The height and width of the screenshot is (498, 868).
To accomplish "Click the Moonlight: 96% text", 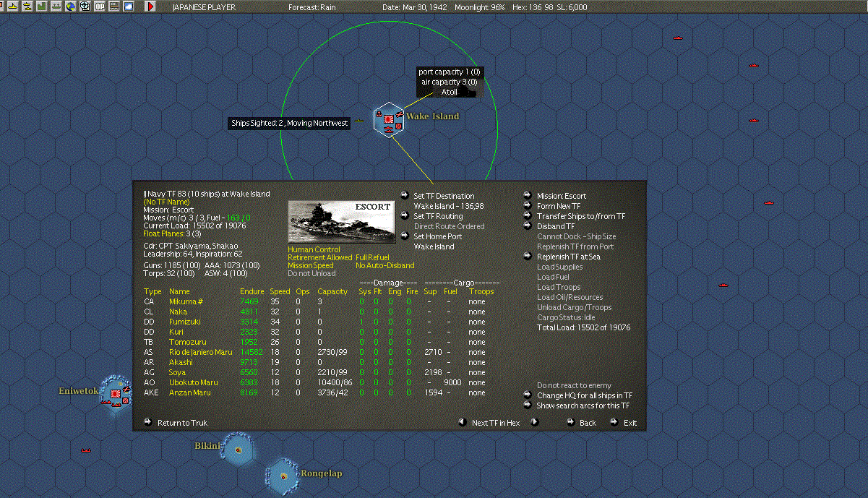I will coord(479,7).
